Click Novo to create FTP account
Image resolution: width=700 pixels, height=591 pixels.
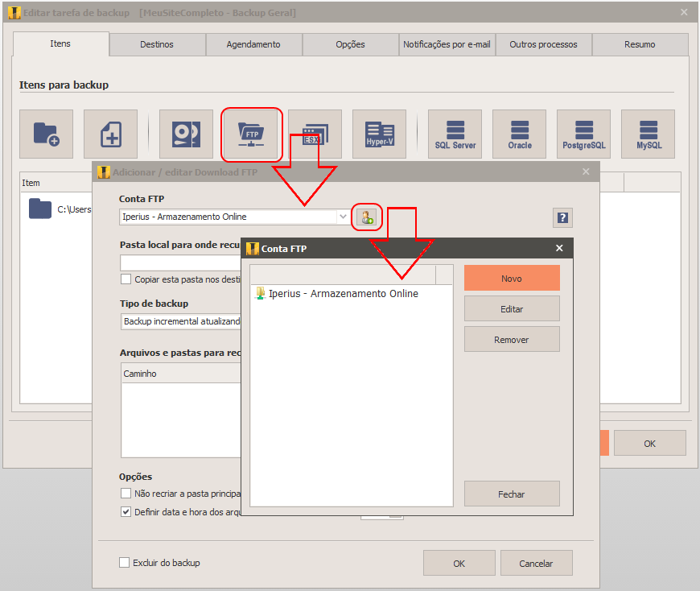512,279
